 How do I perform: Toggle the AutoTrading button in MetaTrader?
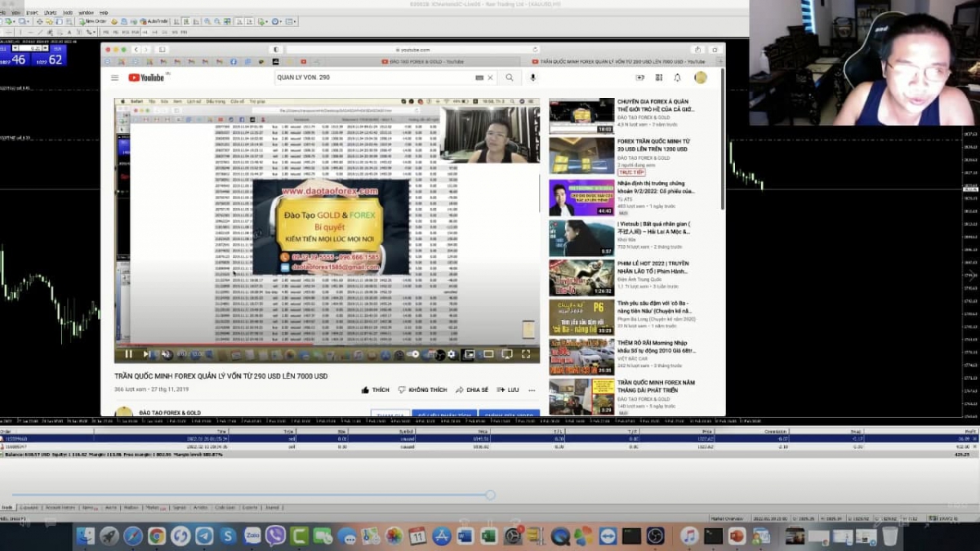tap(154, 21)
